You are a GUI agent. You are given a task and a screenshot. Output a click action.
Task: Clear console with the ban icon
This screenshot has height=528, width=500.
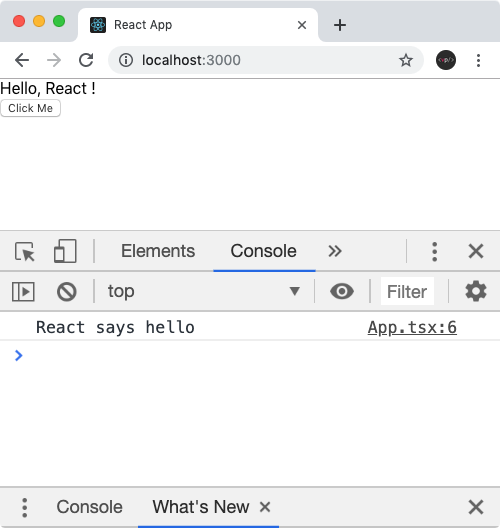click(x=67, y=292)
